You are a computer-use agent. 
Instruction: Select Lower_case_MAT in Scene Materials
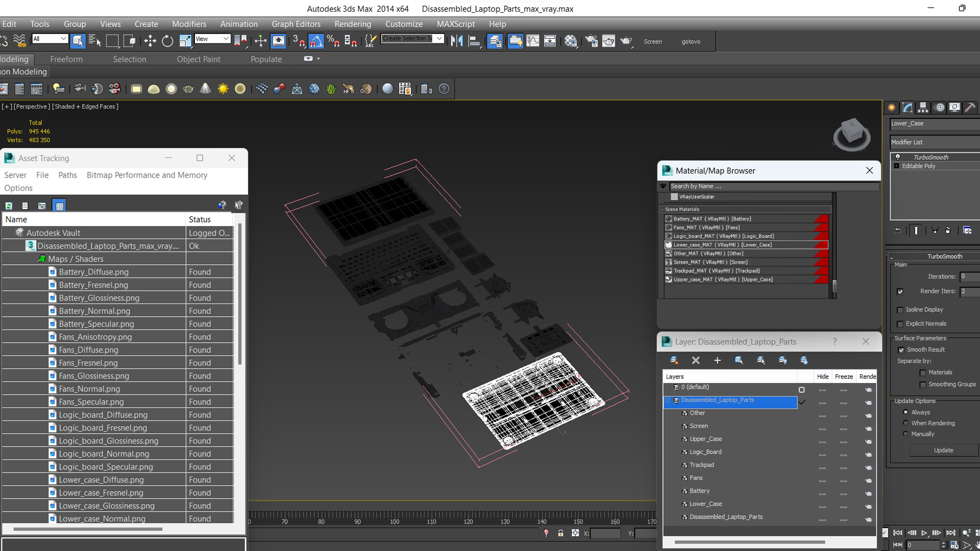(722, 245)
